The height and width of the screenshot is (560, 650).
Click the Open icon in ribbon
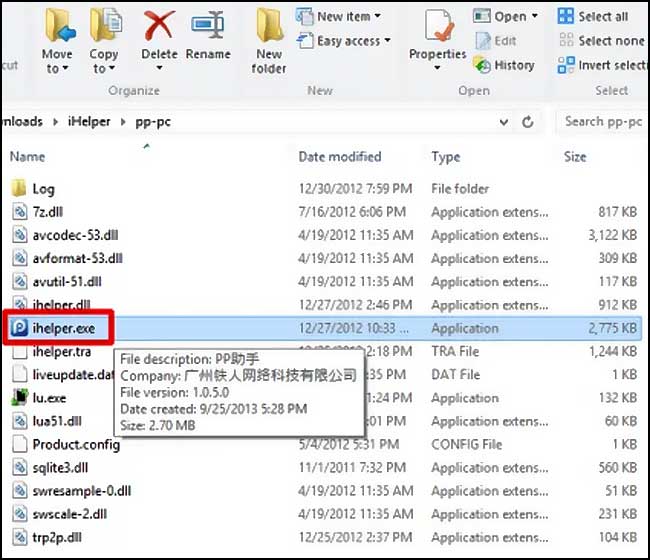(482, 16)
